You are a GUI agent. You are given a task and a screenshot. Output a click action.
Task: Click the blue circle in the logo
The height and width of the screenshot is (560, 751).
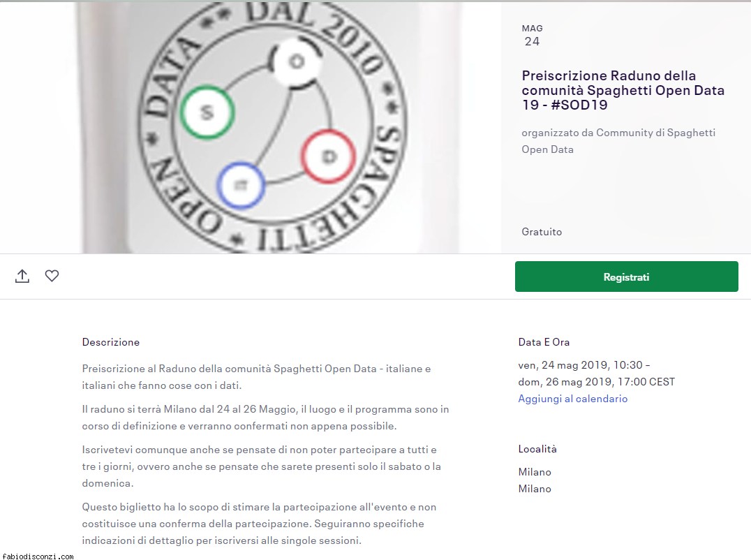[240, 186]
